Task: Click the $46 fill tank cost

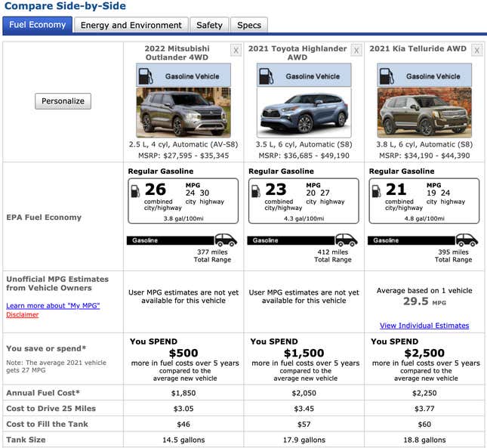Action: [183, 425]
